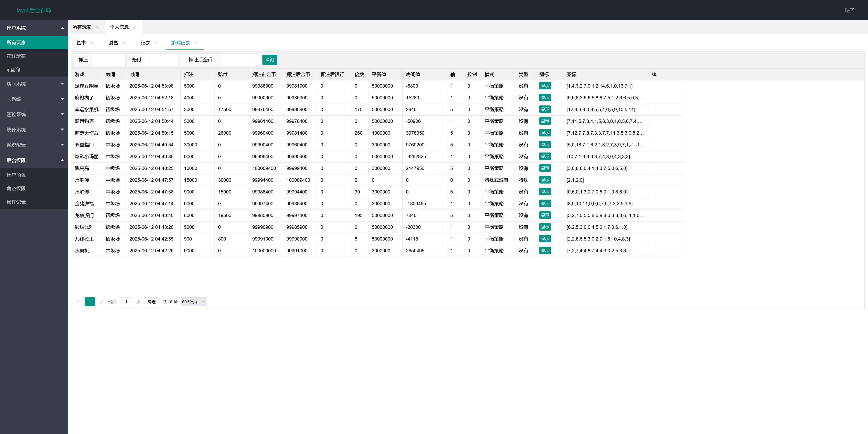Open 在线玩家 in the sidebar
Image resolution: width=868 pixels, height=434 pixels.
click(x=16, y=56)
